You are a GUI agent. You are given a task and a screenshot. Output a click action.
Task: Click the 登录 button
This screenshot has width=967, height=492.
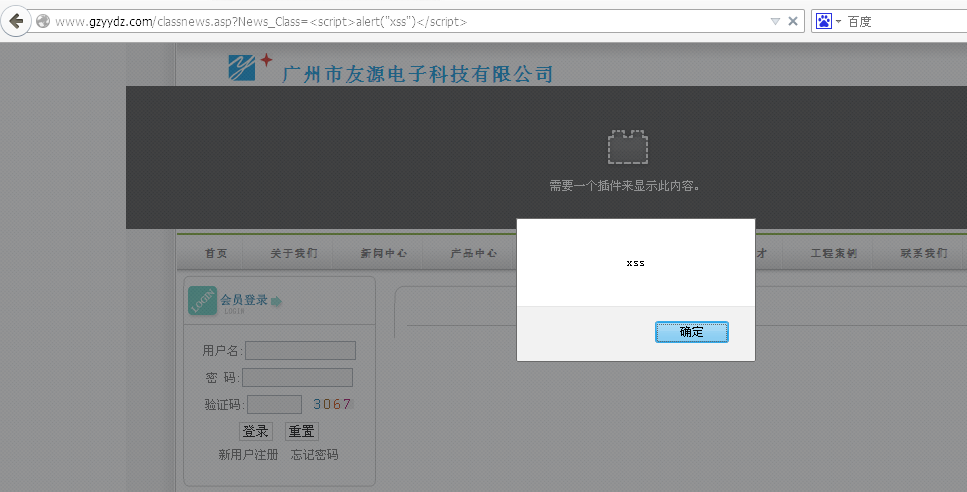click(255, 432)
